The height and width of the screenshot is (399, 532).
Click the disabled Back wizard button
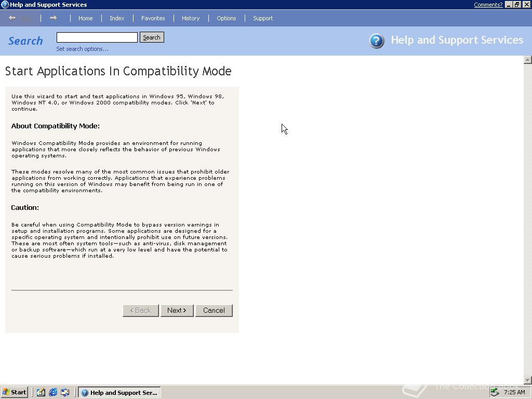[x=141, y=311]
